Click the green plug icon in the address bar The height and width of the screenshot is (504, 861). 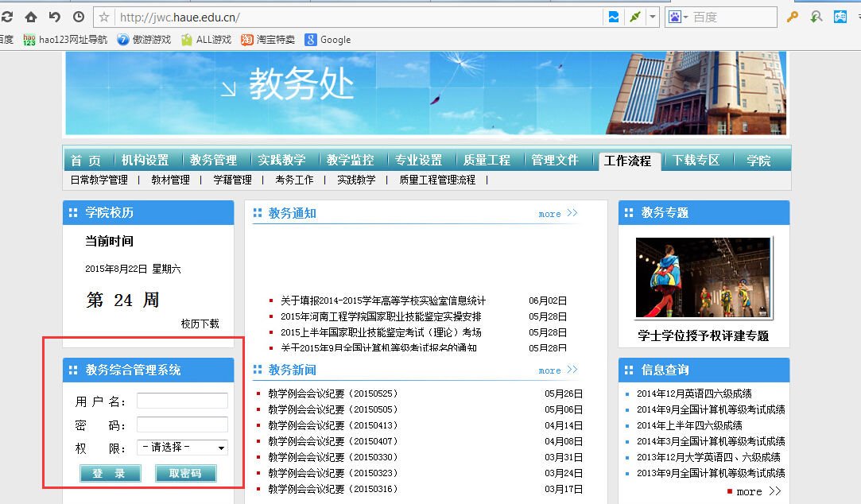pos(634,16)
